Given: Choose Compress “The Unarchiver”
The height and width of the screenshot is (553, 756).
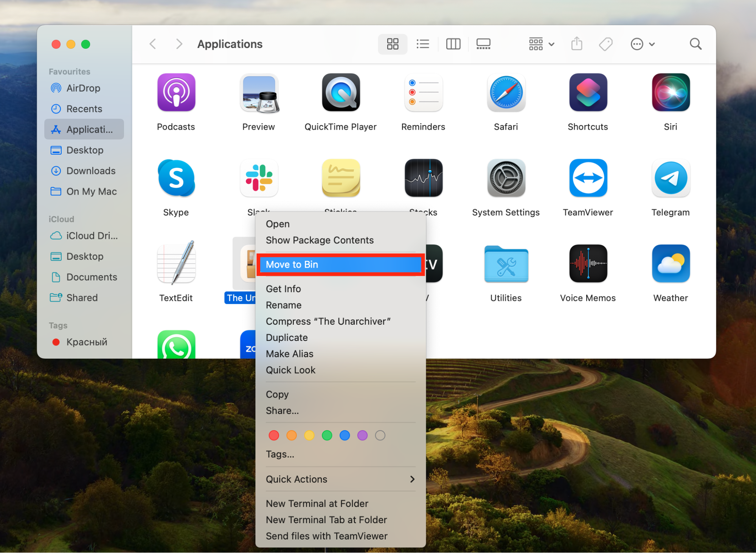Looking at the screenshot, I should click(340, 322).
